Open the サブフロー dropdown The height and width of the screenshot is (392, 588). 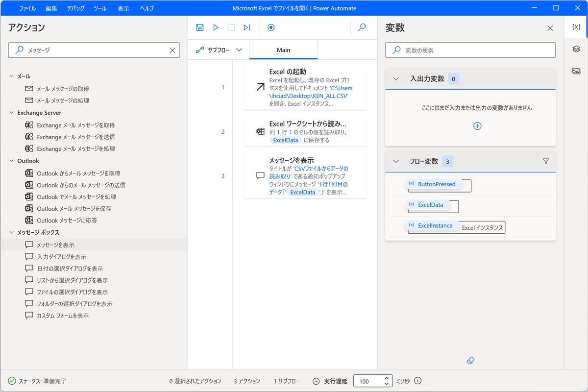pos(219,50)
